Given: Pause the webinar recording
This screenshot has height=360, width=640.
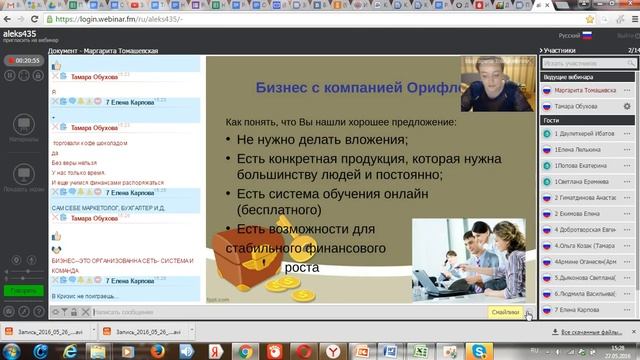Looking at the screenshot, I should (x=10, y=76).
